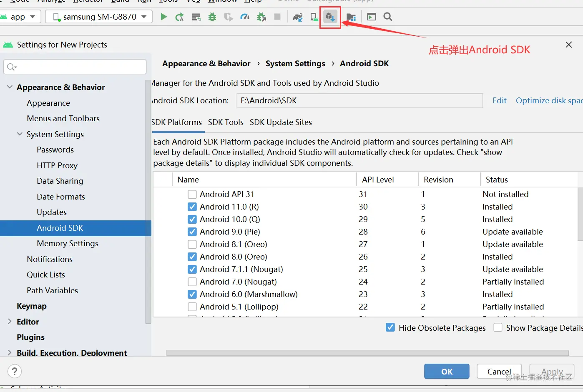This screenshot has height=392, width=583.
Task: Uncheck Android 10.0 (Q) platform
Action: (192, 219)
